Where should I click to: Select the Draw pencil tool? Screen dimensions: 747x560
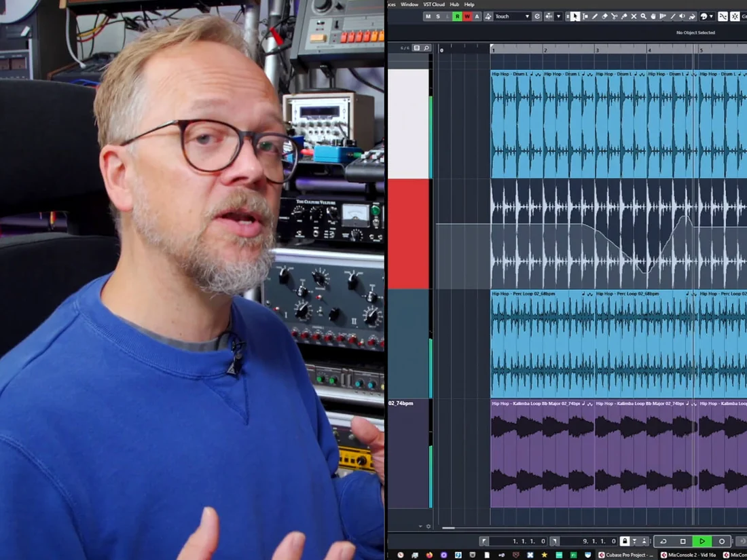pos(595,16)
